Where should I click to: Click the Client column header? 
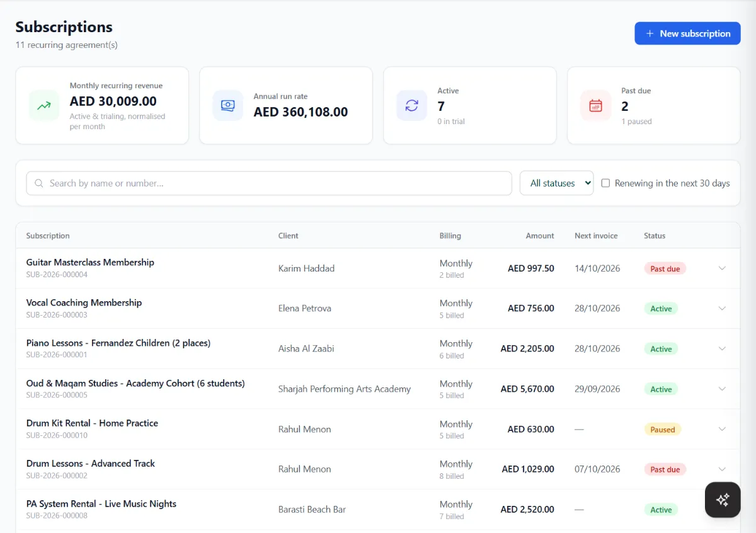tap(289, 236)
